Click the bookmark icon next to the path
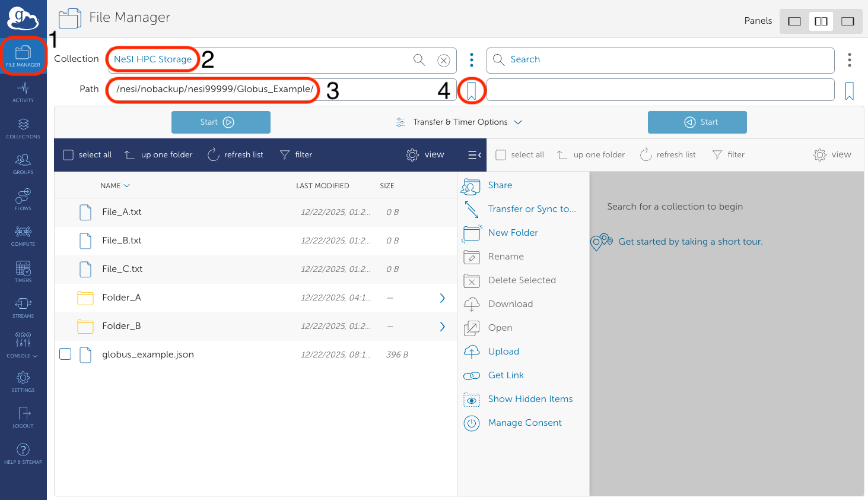868x500 pixels. click(x=472, y=90)
